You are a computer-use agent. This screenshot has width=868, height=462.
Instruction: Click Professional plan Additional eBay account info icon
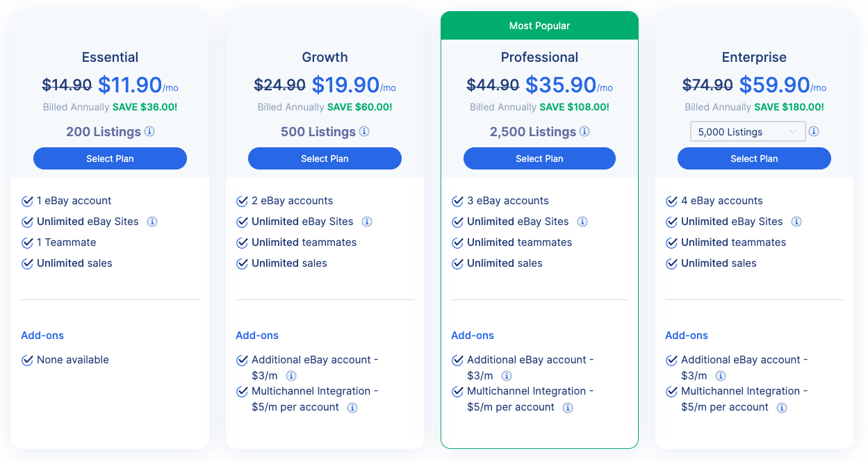click(507, 376)
